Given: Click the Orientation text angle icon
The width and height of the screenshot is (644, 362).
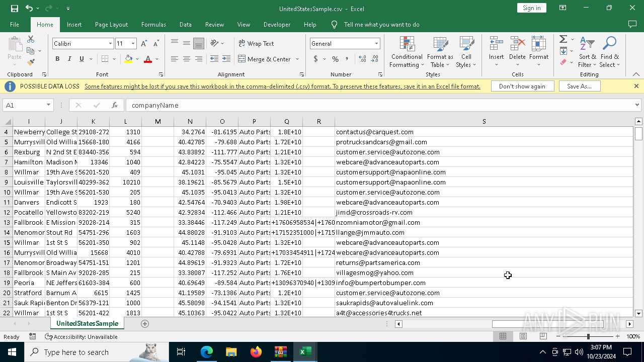Looking at the screenshot, I should [215, 43].
